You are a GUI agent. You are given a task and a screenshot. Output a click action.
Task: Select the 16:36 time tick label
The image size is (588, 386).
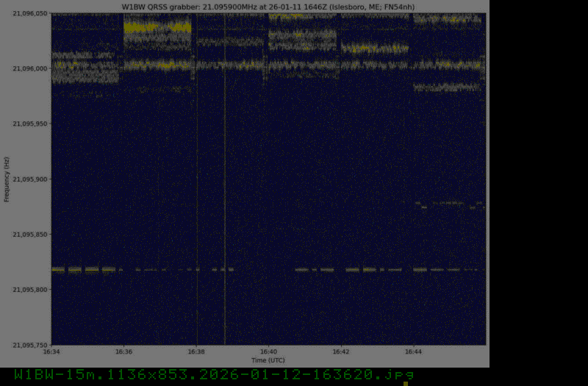(123, 352)
